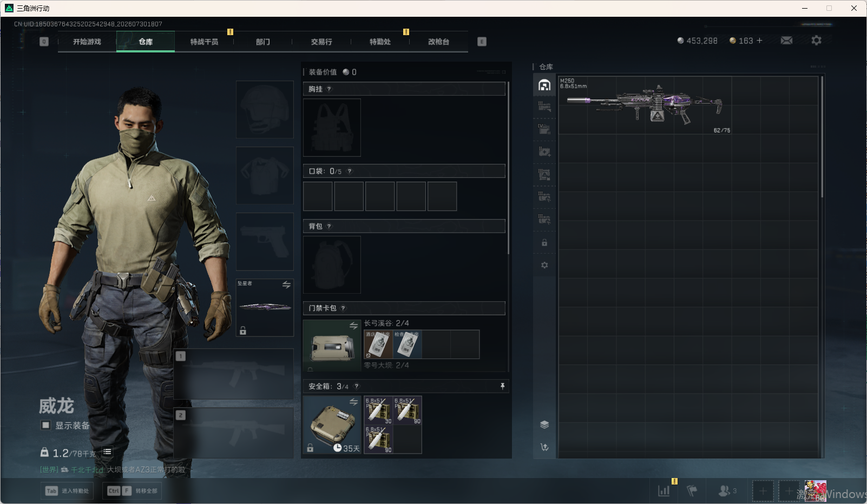Open the friends list icon

tap(727, 491)
